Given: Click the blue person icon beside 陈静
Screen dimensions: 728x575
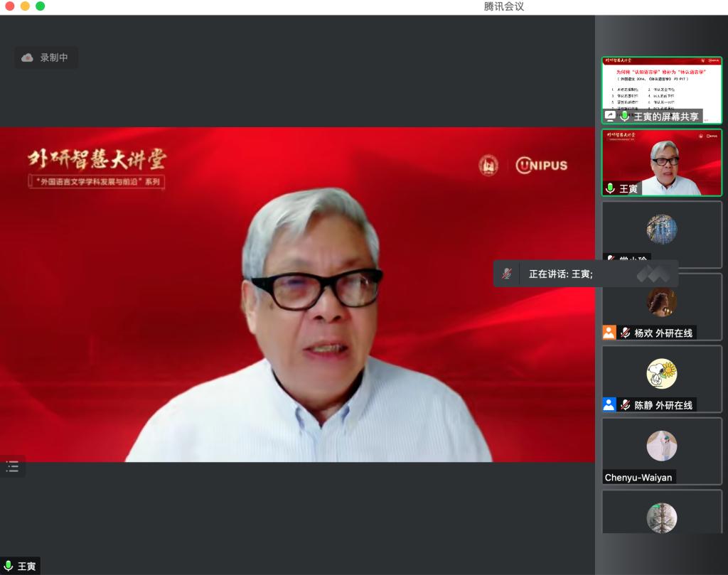Looking at the screenshot, I should click(609, 404).
